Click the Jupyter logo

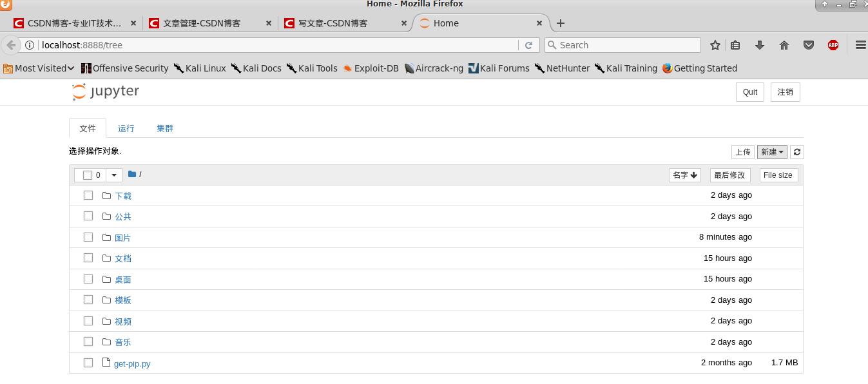click(x=105, y=91)
